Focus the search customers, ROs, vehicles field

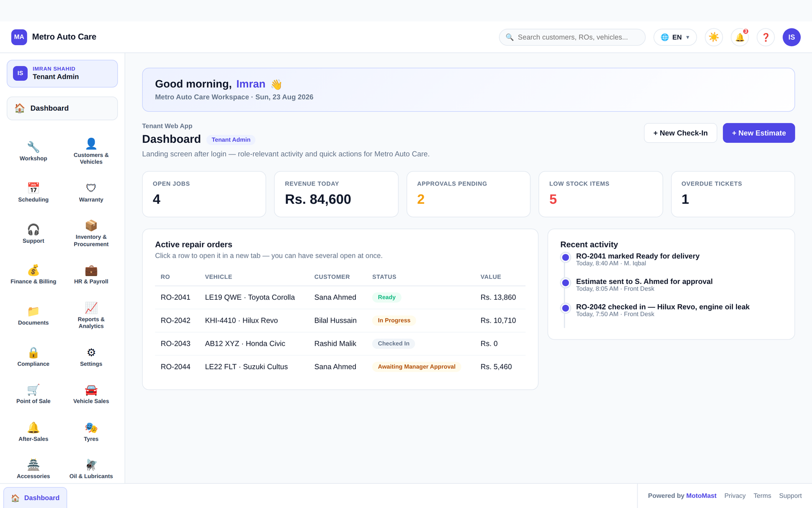pyautogui.click(x=572, y=37)
